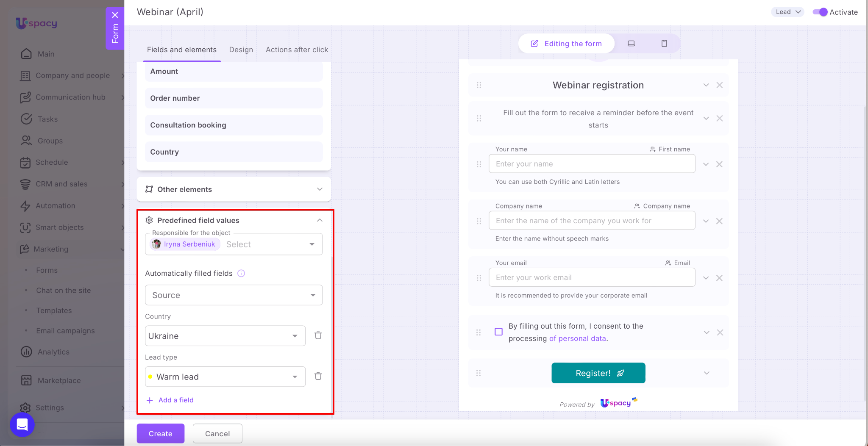The height and width of the screenshot is (446, 868).
Task: Collapse Predefined field values section
Action: click(x=320, y=220)
